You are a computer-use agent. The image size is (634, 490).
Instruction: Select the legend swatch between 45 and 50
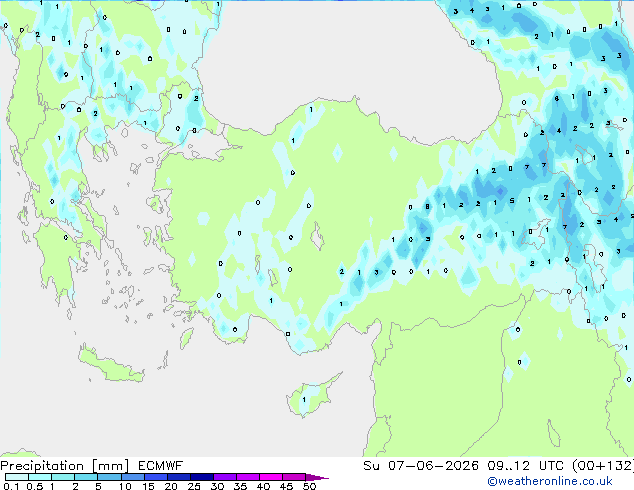coord(294,477)
